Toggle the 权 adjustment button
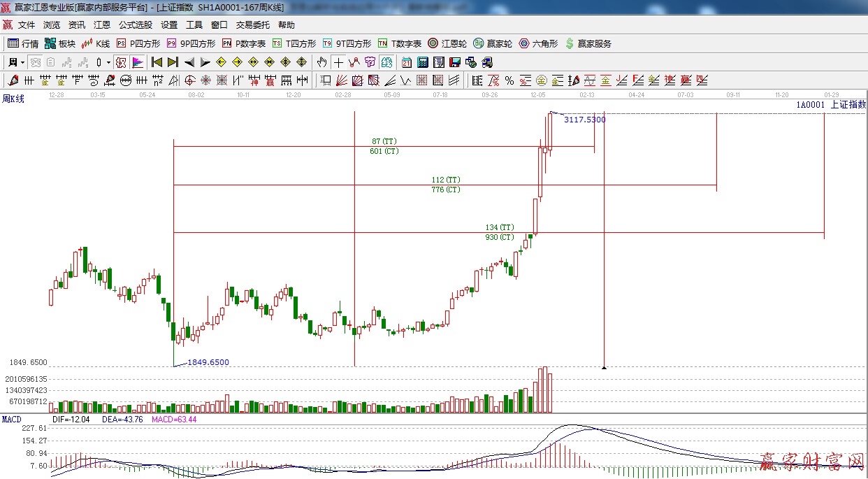The width and height of the screenshot is (868, 479). click(x=120, y=62)
